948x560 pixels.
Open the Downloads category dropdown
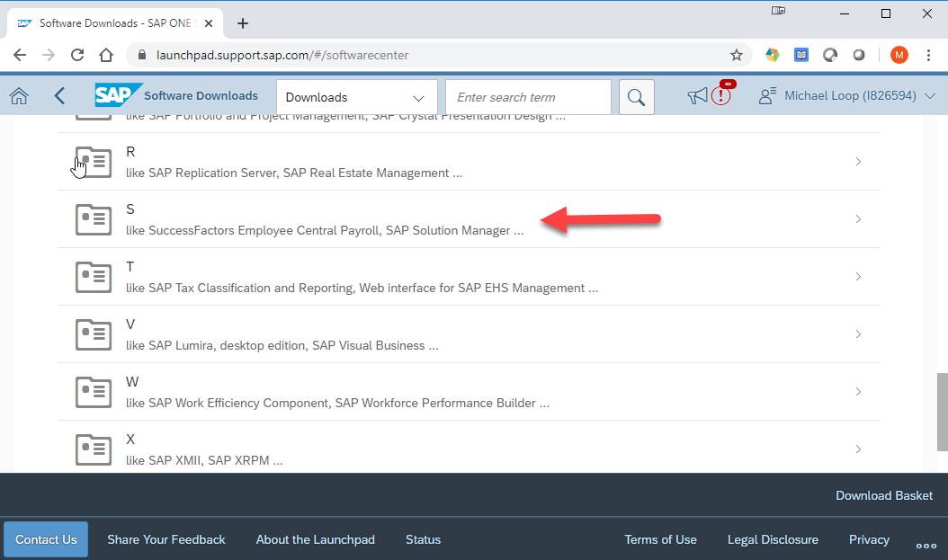pos(357,97)
